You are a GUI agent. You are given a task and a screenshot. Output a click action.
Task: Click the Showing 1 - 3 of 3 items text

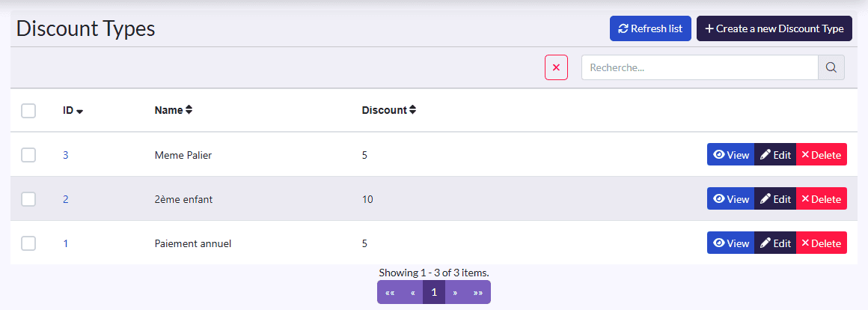click(434, 273)
